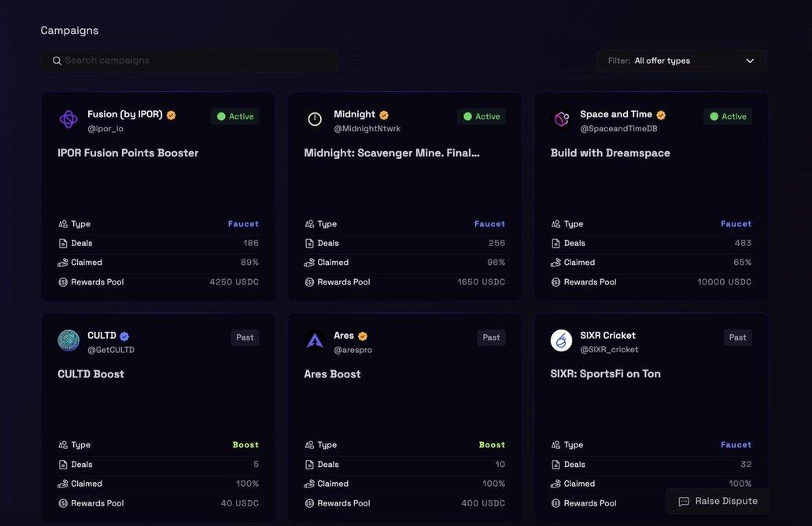The image size is (812, 526).
Task: Click the verified badge beside CULTD
Action: (124, 337)
